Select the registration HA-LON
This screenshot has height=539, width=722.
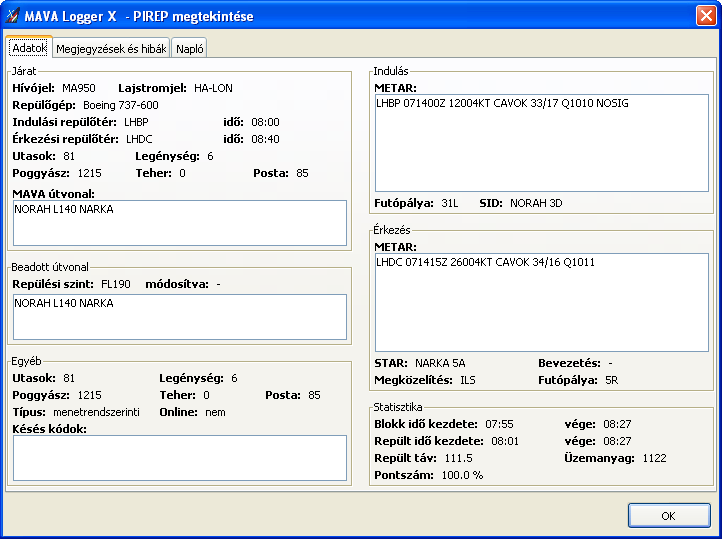click(213, 88)
